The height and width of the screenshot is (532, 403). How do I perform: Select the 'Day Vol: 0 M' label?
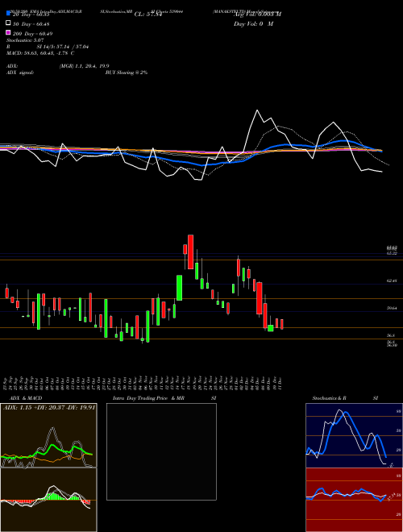click(x=253, y=23)
